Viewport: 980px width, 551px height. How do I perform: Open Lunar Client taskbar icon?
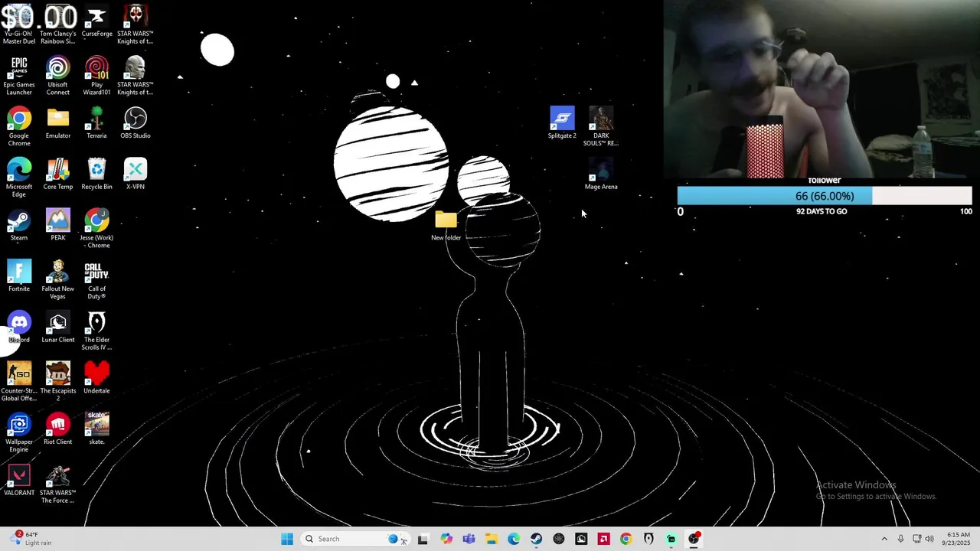coord(581,539)
